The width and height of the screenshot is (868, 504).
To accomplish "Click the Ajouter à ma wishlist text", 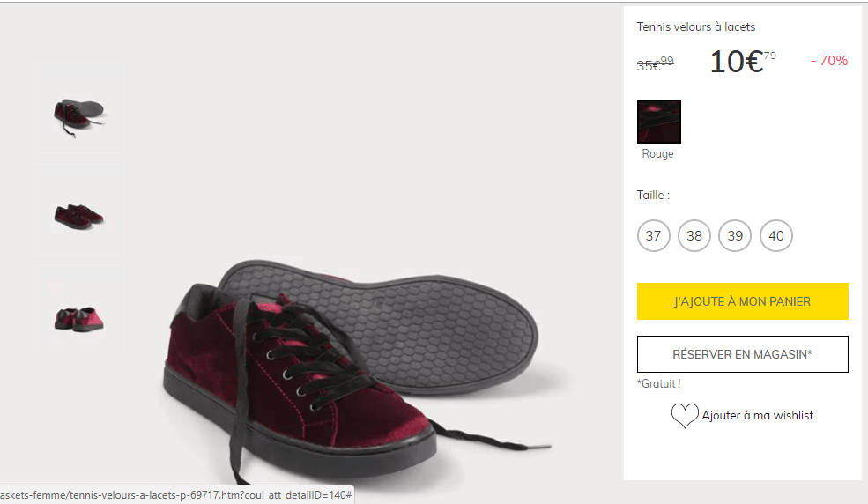I will (x=757, y=416).
